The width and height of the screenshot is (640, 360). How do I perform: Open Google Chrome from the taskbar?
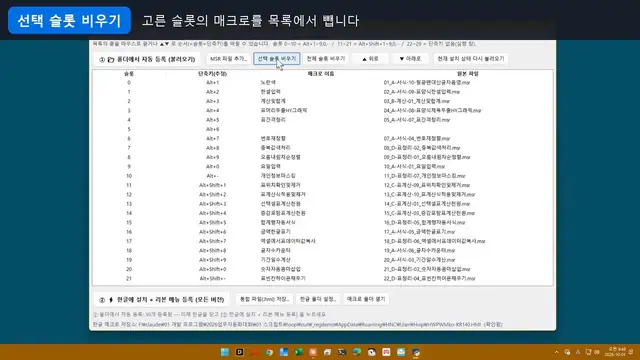(x=269, y=352)
